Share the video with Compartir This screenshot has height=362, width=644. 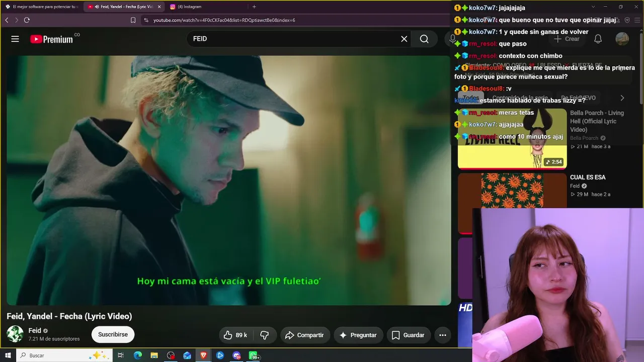coord(305,335)
